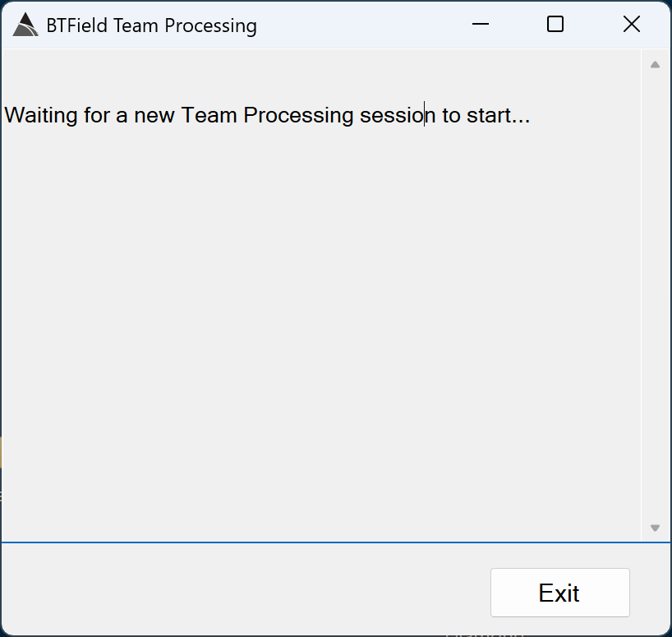
Task: Click the "BTField Team Processing" window title
Action: coord(151,25)
